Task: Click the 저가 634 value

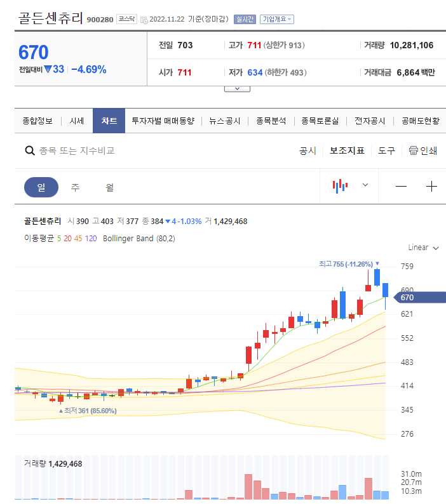Action: (255, 72)
